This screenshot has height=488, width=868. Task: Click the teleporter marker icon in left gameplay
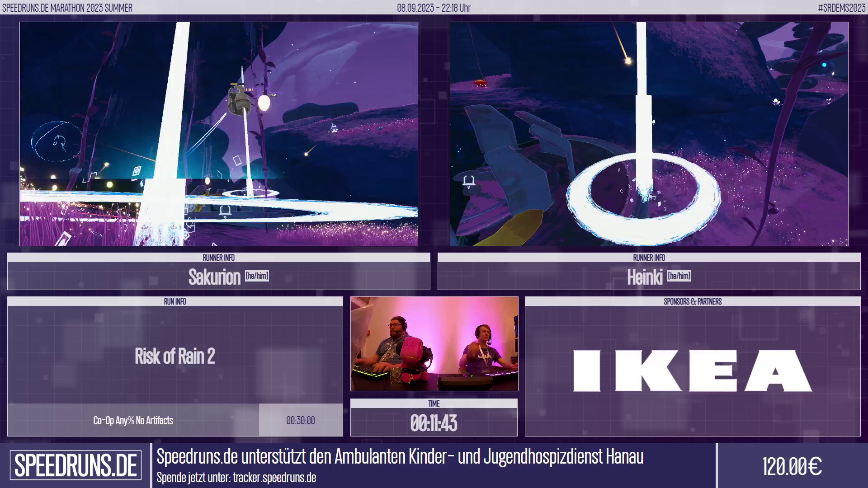click(x=225, y=210)
